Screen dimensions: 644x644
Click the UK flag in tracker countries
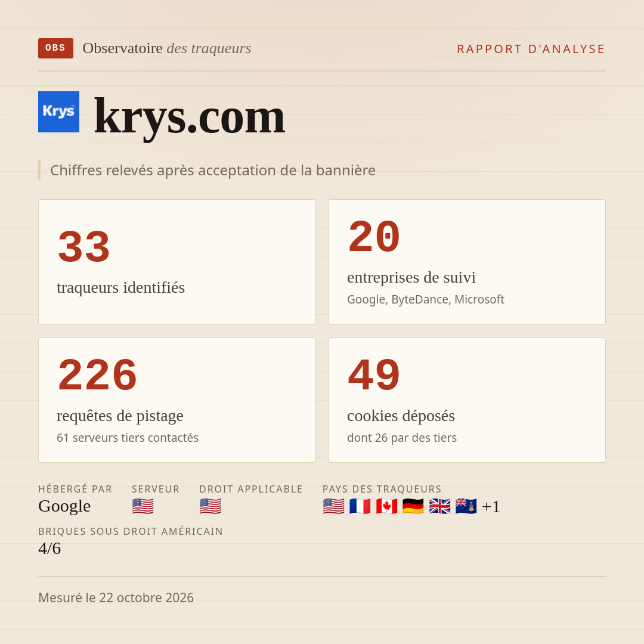(439, 506)
